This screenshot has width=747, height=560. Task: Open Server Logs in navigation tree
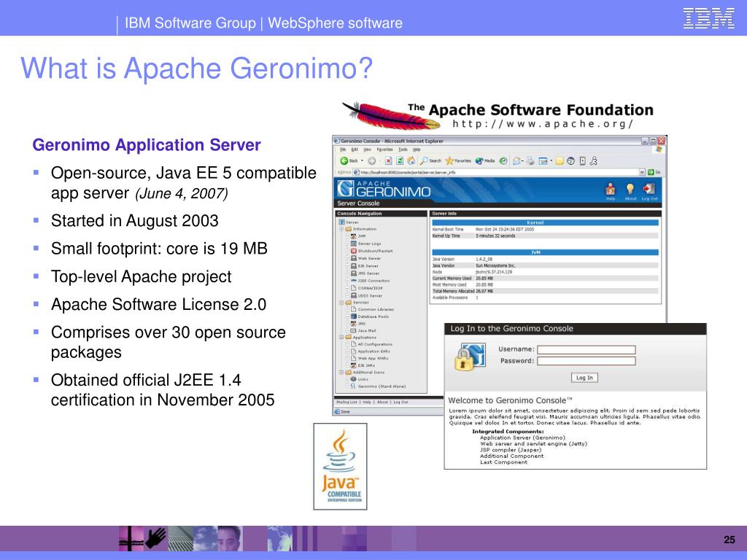point(365,244)
